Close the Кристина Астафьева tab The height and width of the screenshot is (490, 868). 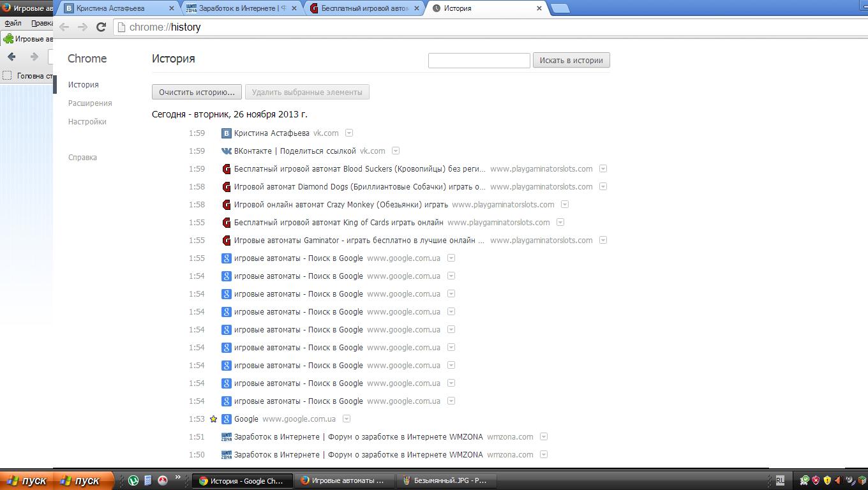[171, 8]
